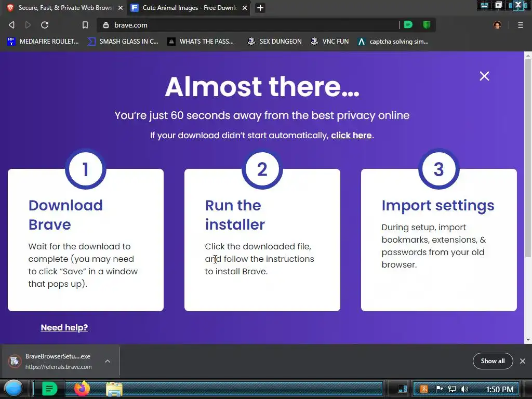Open the browser hamburger menu

coord(521,25)
